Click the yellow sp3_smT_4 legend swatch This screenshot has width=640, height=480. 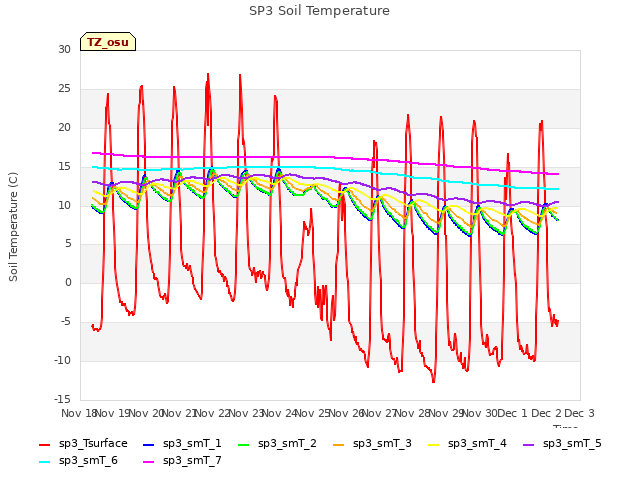pos(433,444)
